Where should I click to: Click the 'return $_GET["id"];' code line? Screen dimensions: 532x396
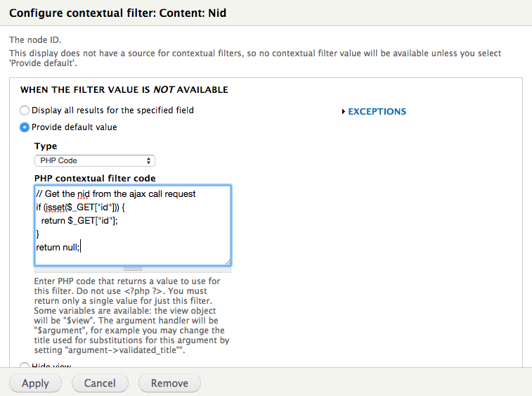(x=79, y=220)
